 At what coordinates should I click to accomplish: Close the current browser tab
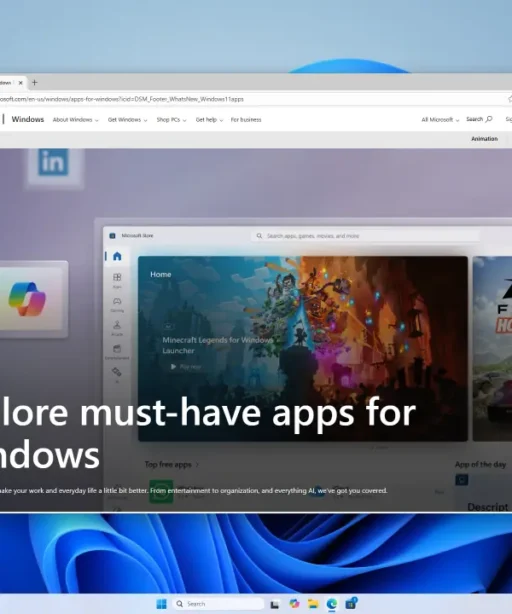pos(20,83)
